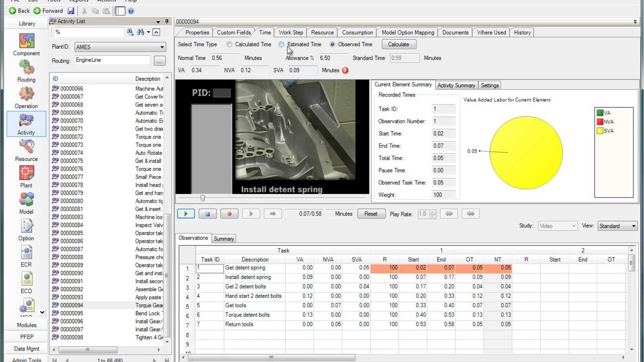The height and width of the screenshot is (362, 644).
Task: Open the ECO library section
Action: (x=26, y=283)
